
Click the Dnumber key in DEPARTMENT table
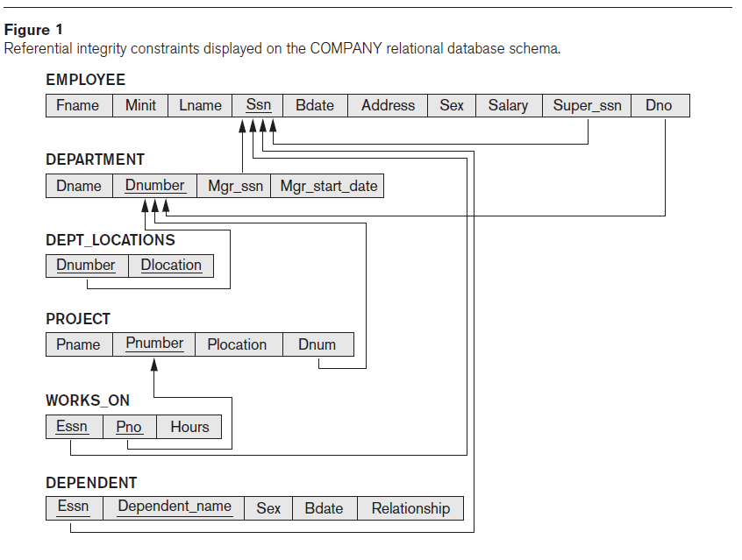pos(154,186)
